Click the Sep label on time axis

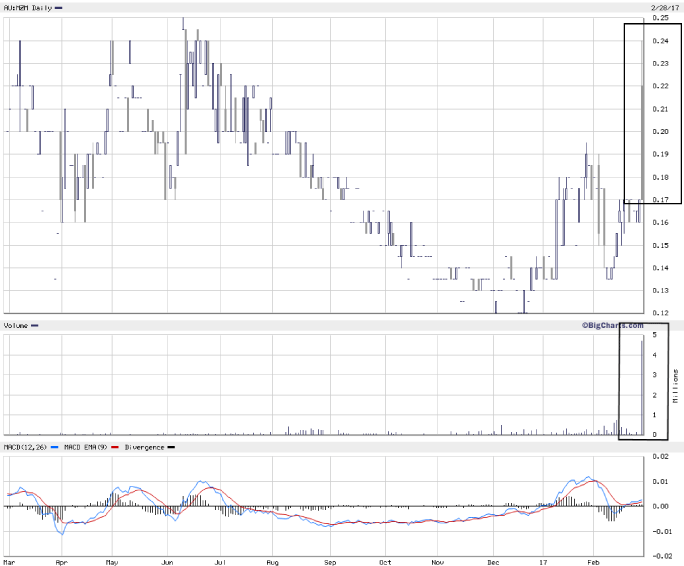click(330, 561)
